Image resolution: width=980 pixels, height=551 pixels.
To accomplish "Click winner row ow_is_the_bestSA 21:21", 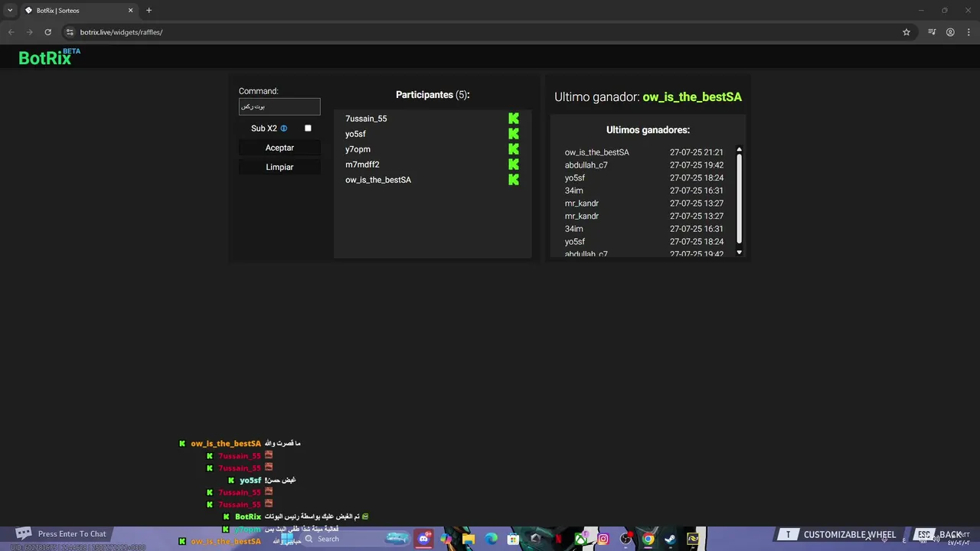I will pyautogui.click(x=644, y=152).
